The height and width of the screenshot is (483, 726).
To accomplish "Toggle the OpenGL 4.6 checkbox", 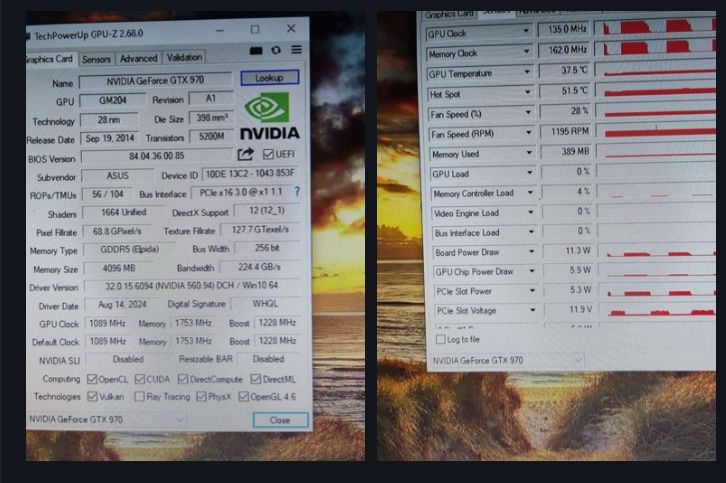I will point(244,397).
